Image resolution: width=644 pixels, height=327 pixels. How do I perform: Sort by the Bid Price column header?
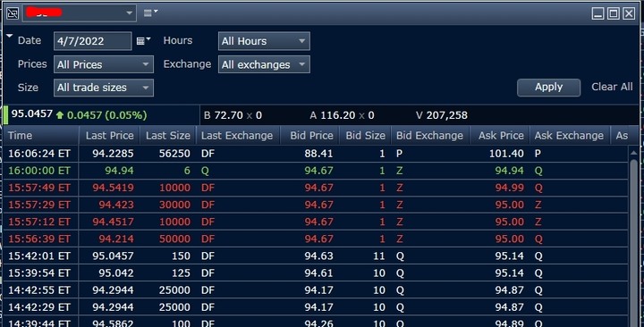(x=309, y=136)
